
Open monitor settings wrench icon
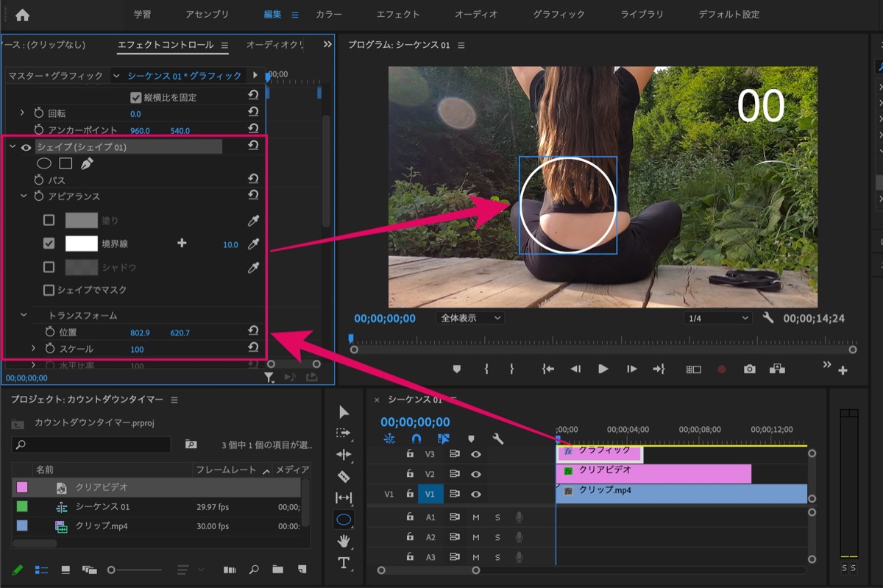768,318
